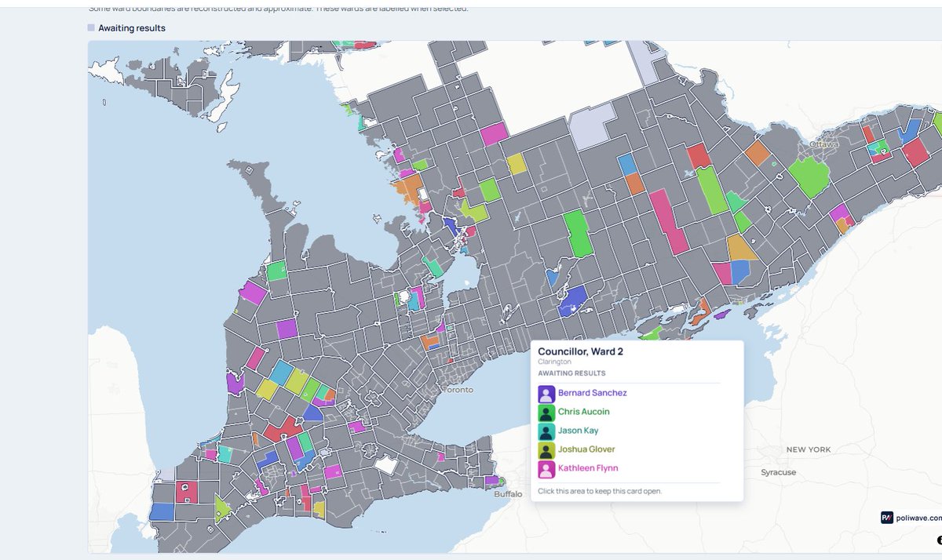Click Chris Aucoin's green avatar icon
The image size is (942, 560).
point(546,413)
